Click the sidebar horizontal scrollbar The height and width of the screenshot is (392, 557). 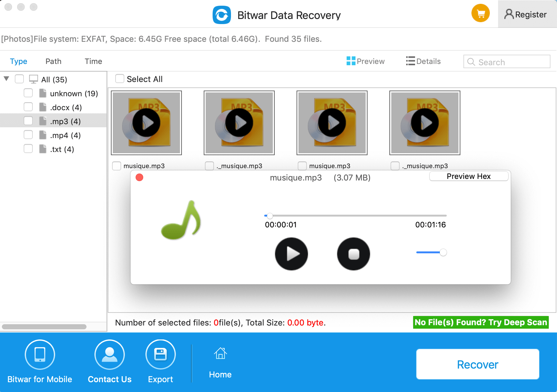coord(44,327)
